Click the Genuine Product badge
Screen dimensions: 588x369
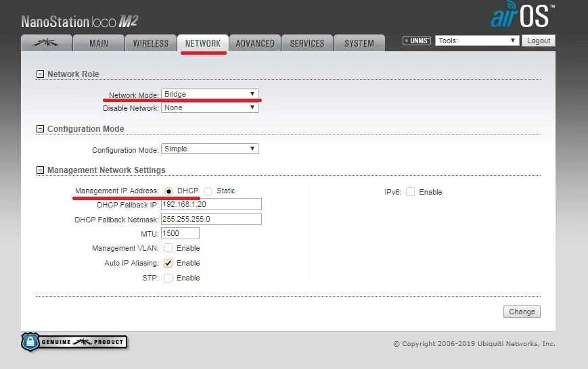(x=74, y=342)
